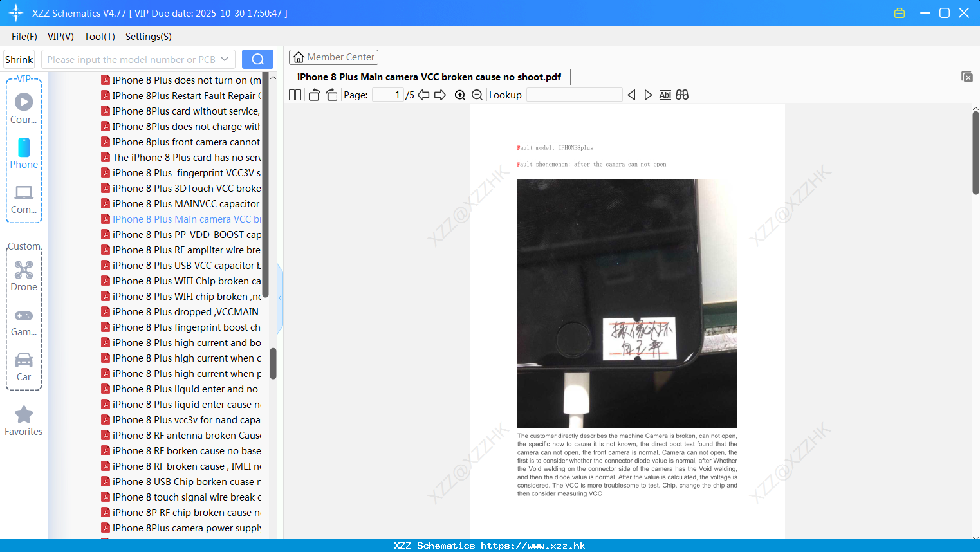Click the Lookup text field

pos(575,95)
